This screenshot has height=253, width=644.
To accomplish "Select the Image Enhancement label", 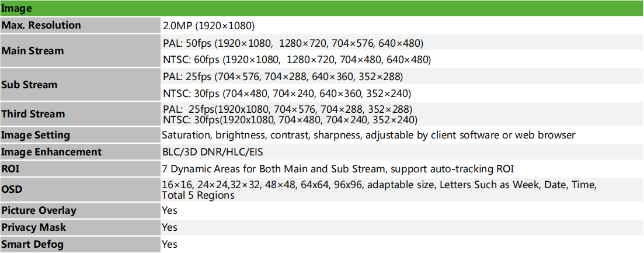I will pyautogui.click(x=80, y=151).
